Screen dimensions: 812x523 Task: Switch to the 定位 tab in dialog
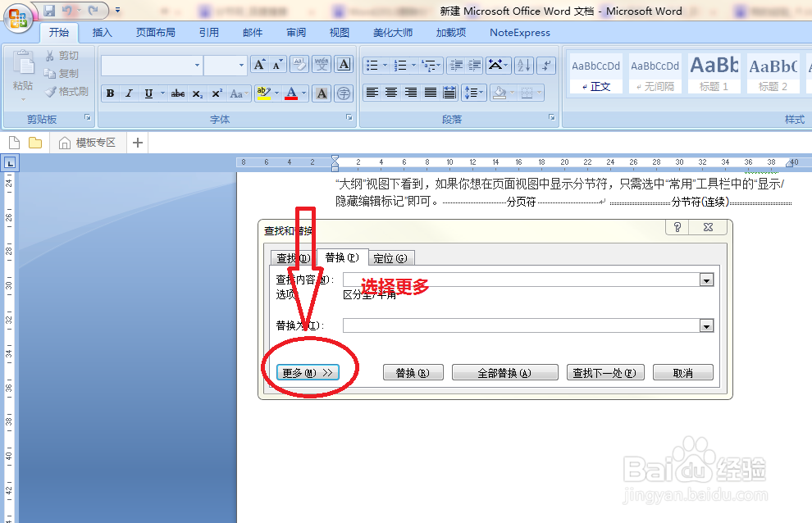(390, 258)
